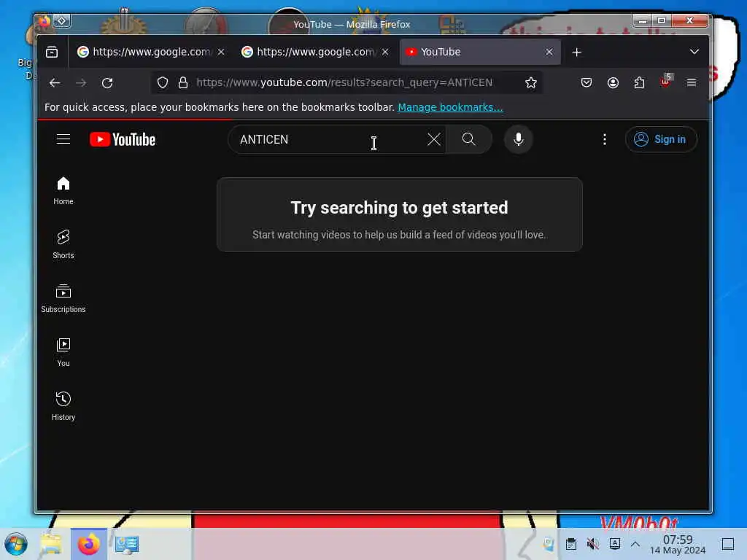Click 'Try searching to get started' heading

[399, 208]
